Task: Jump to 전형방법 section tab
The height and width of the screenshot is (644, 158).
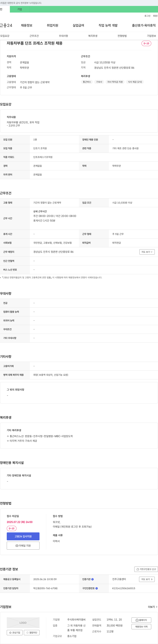Action: (122, 36)
